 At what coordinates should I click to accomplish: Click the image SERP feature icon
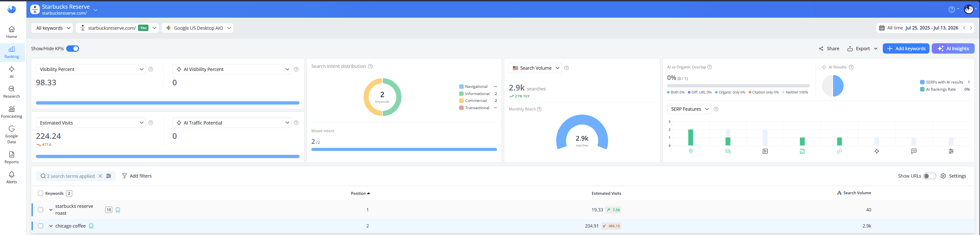[x=802, y=151]
